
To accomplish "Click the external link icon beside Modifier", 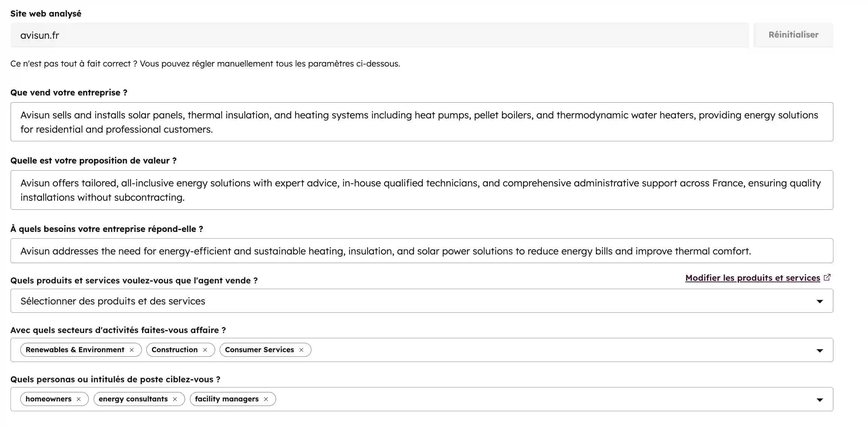I will point(827,277).
